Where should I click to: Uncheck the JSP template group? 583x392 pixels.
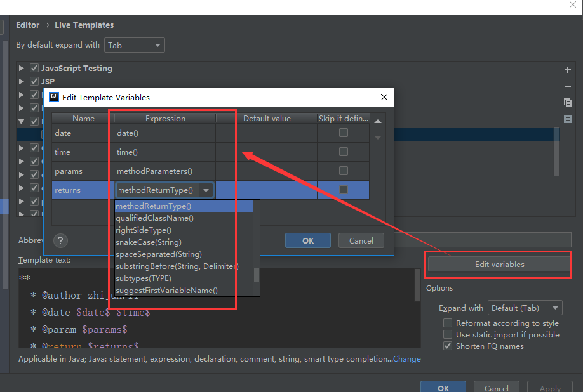34,81
